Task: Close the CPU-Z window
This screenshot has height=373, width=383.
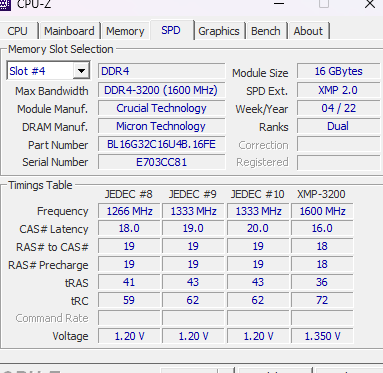Action: 370,4
